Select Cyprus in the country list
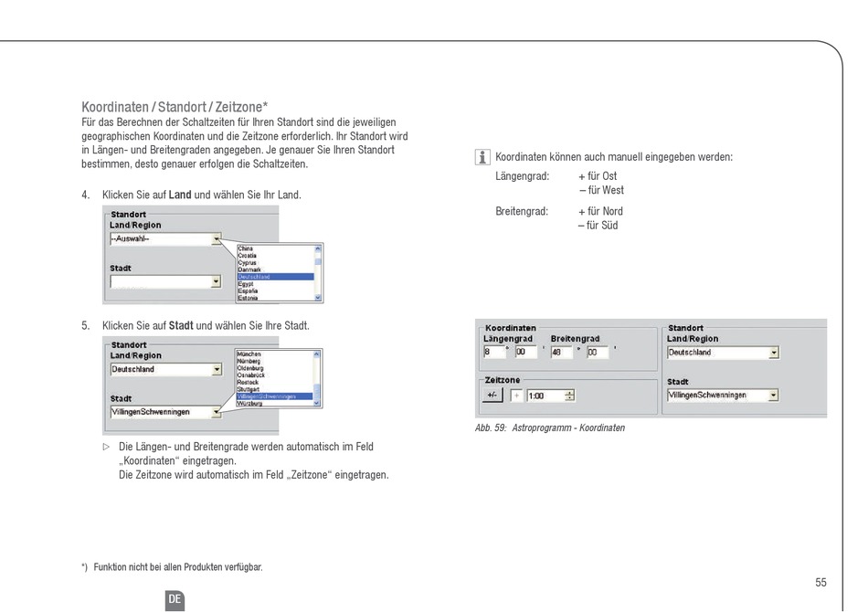Image resolution: width=868 pixels, height=612 pixels. 247,263
